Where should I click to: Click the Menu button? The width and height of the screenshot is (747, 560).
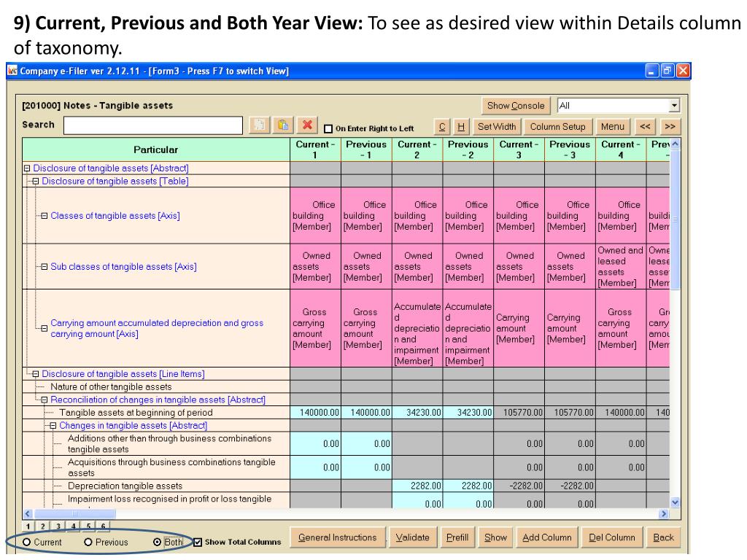[x=613, y=127]
